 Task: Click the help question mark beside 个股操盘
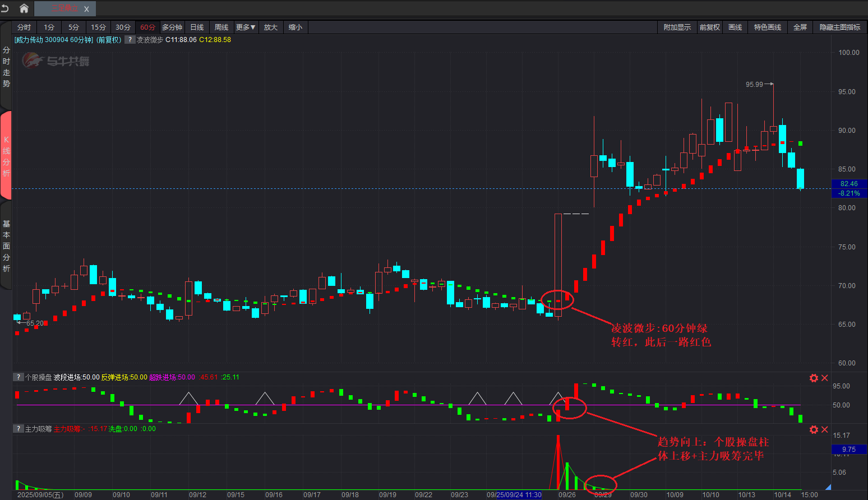click(x=19, y=377)
